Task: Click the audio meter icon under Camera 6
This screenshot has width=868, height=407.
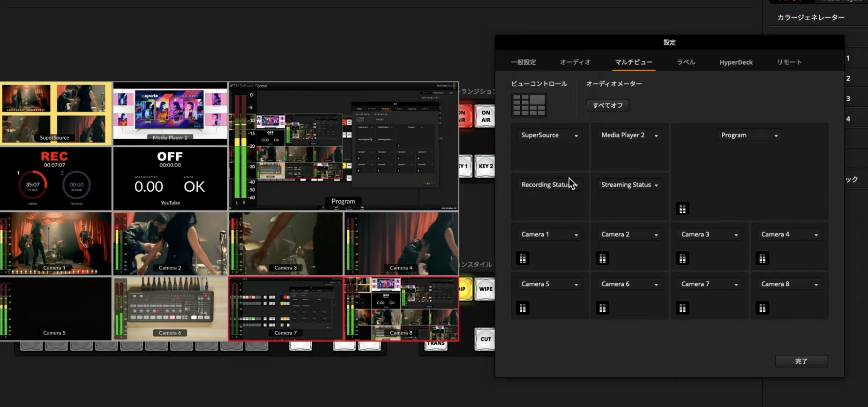Action: (x=602, y=308)
